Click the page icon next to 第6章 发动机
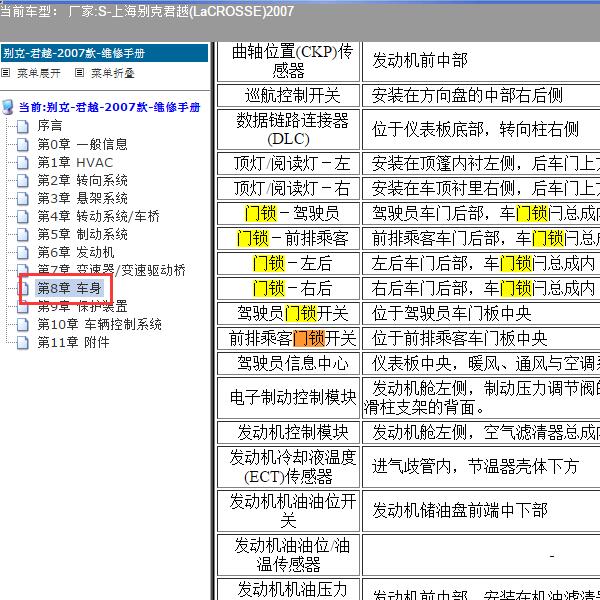 coord(23,252)
